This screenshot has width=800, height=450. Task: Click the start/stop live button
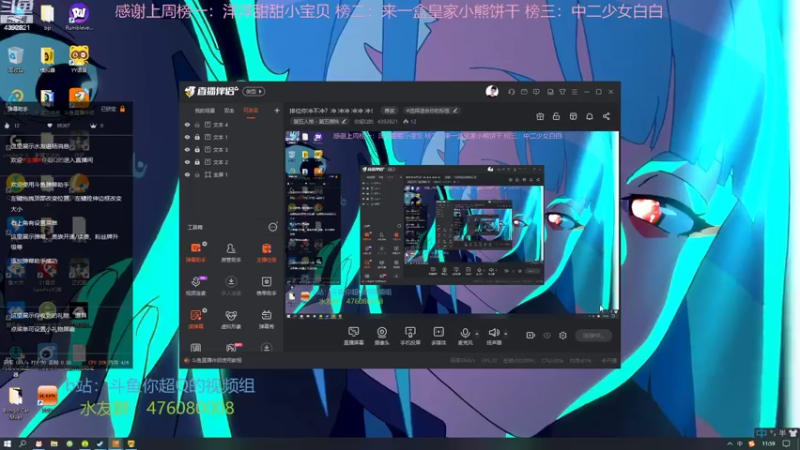tap(593, 335)
